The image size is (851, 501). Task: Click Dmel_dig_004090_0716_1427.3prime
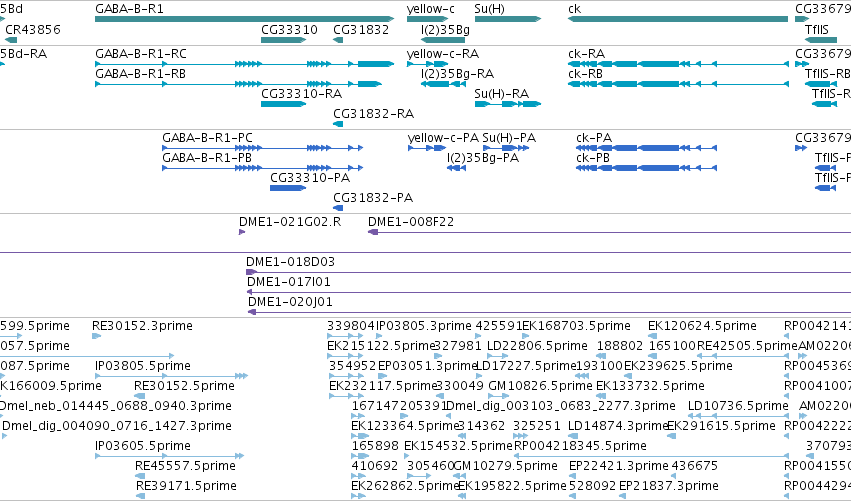pyautogui.click(x=117, y=427)
